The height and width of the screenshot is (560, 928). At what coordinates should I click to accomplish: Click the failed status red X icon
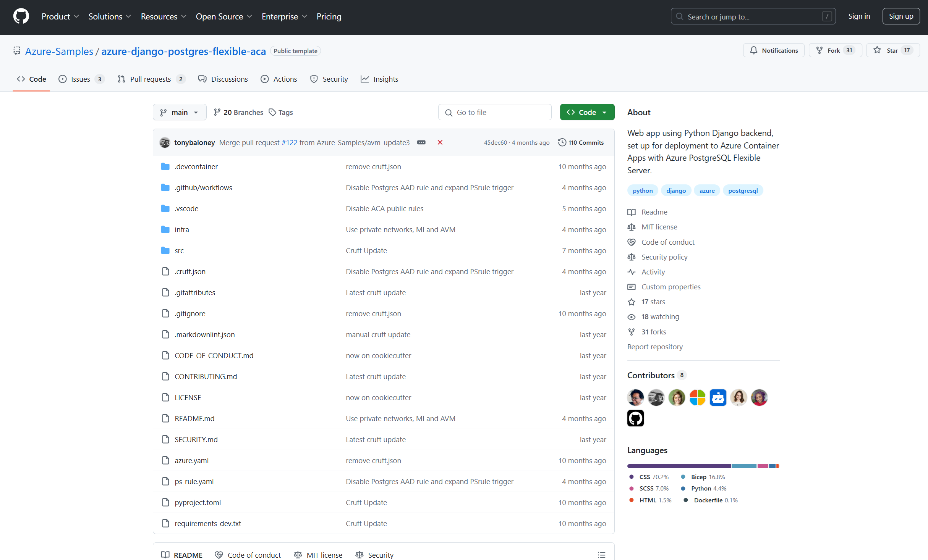click(x=440, y=142)
